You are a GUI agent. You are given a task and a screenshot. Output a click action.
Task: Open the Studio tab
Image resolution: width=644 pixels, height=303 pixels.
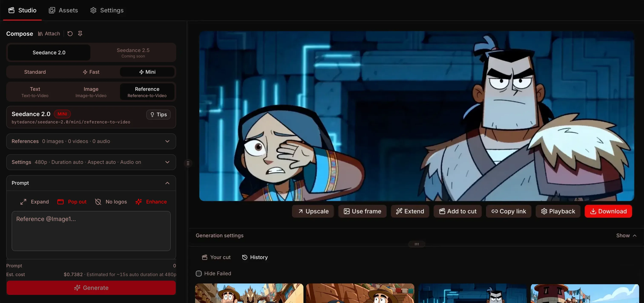click(22, 10)
